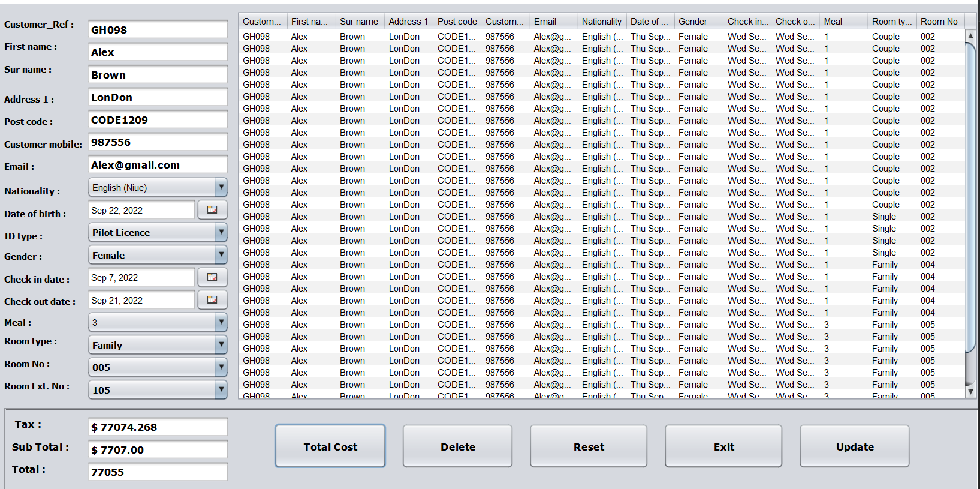Focus the Email field containing Alex@gmail.com
The width and height of the screenshot is (980, 489).
(158, 165)
